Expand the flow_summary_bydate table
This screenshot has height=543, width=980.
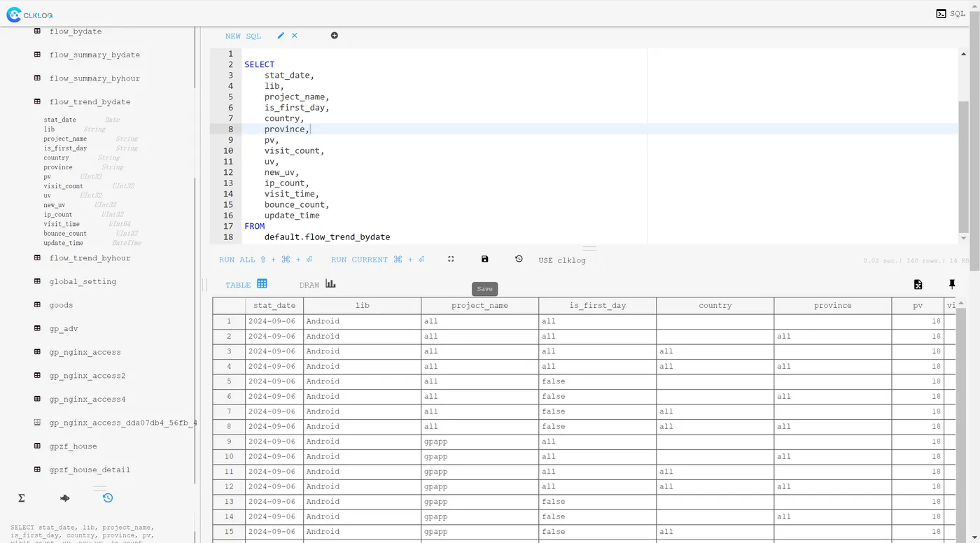(94, 55)
